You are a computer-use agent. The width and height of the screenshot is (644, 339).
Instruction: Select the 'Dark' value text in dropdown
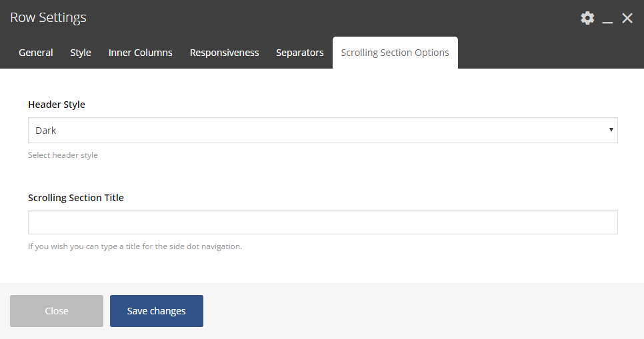[45, 131]
